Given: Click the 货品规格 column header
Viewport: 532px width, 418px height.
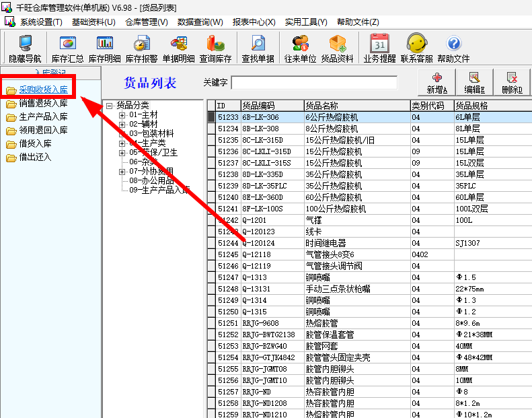Looking at the screenshot, I should point(493,106).
